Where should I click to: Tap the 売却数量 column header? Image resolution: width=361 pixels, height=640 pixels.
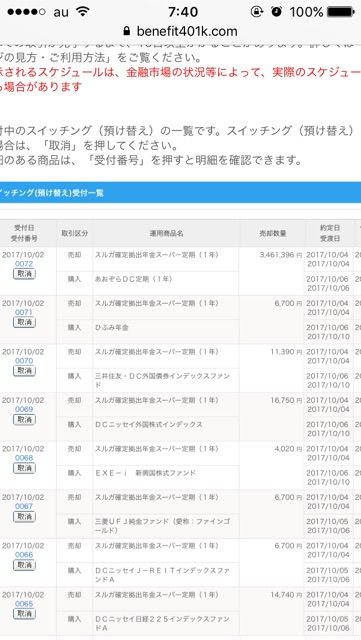click(272, 233)
